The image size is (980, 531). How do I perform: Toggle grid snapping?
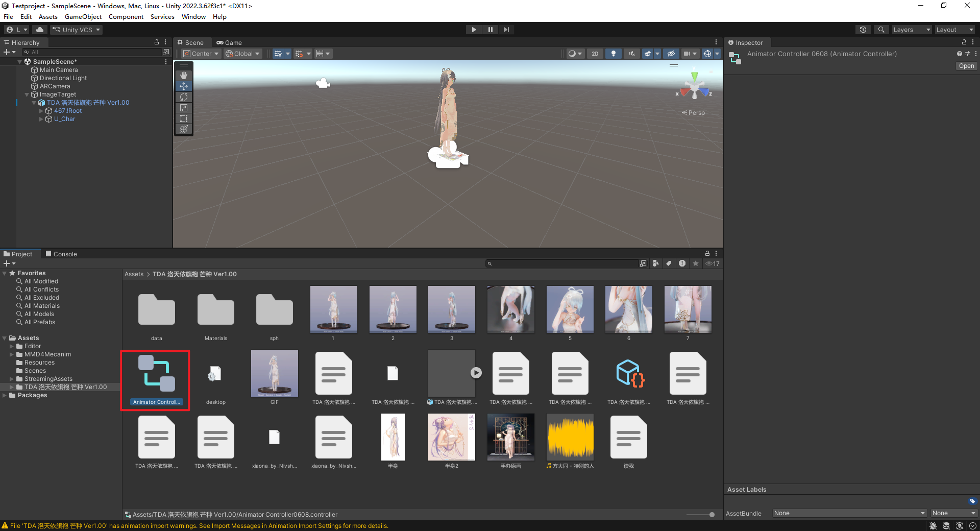coord(299,54)
